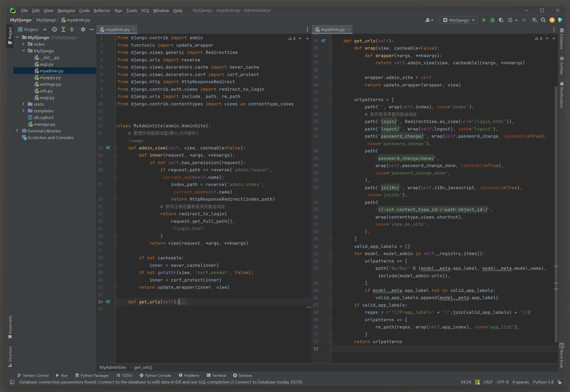570x392 pixels.
Task: Click the Translate icon in toolbar
Action: pyautogui.click(x=534, y=20)
